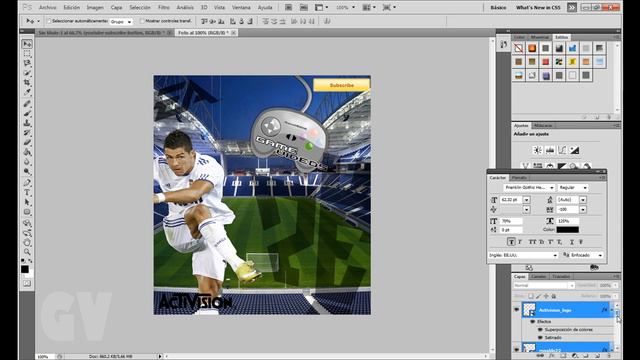The height and width of the screenshot is (360, 640).
Task: Select the Quick Selection tool
Action: point(27,73)
